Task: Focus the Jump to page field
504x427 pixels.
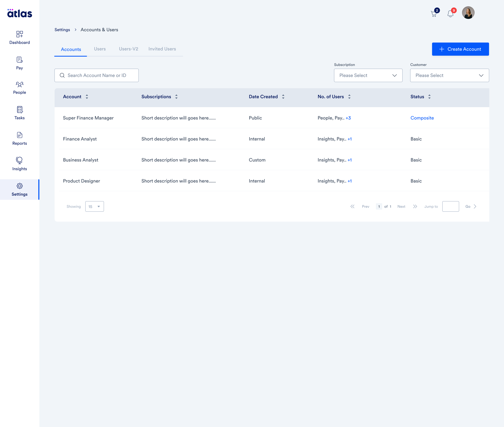Action: point(450,207)
